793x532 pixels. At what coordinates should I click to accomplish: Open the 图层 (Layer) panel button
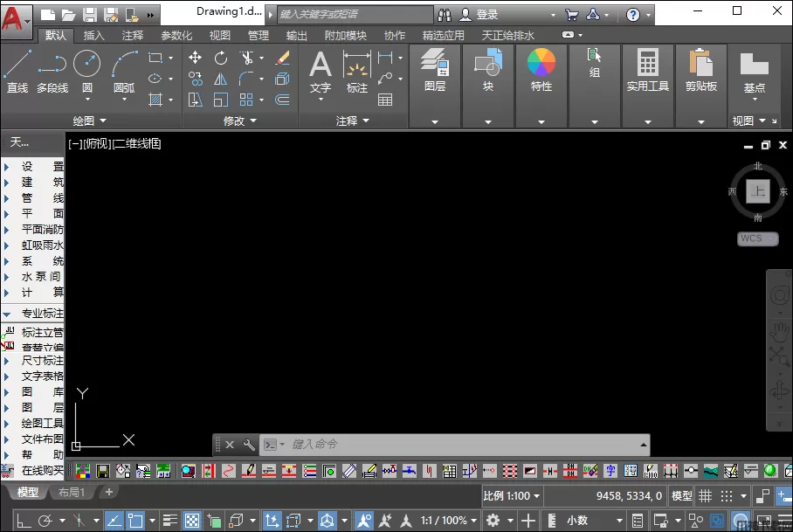click(434, 70)
